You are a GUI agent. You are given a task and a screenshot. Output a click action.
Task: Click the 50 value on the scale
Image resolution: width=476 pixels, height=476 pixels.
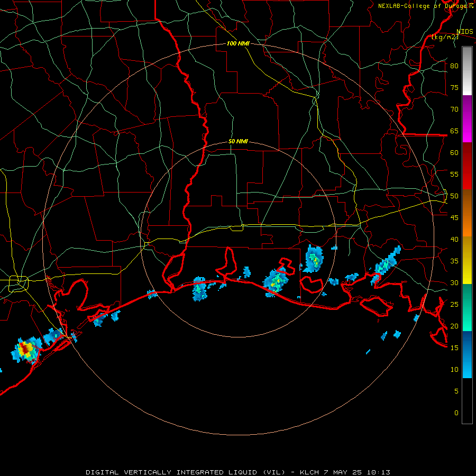tap(454, 196)
